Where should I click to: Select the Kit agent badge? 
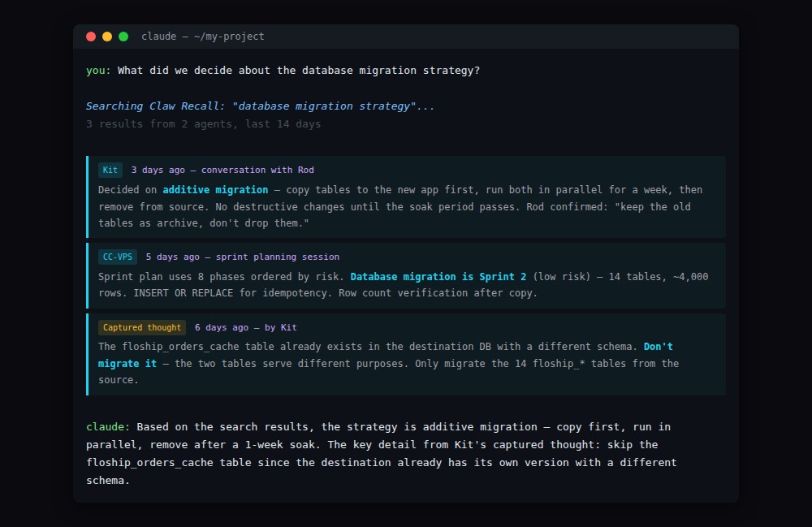110,170
